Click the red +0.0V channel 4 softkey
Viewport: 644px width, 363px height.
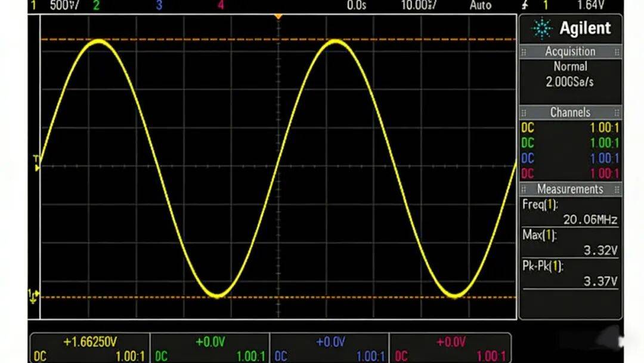[x=450, y=348]
